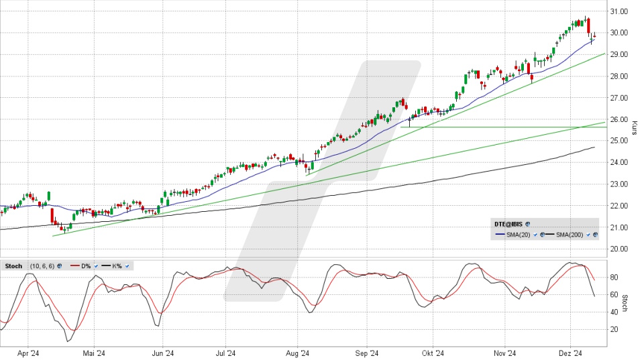Click the 40 stochastic axis value
Viewport: 644px width, 362px height.
click(x=614, y=312)
